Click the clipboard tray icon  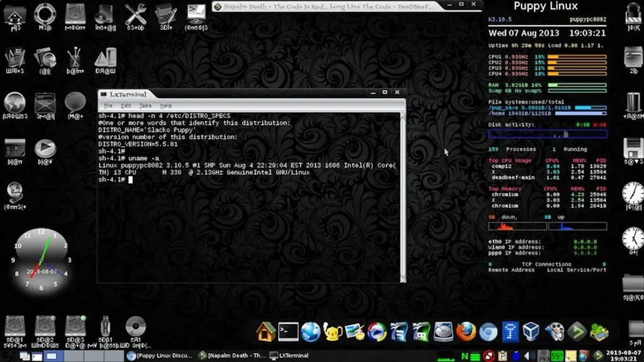coord(502,356)
